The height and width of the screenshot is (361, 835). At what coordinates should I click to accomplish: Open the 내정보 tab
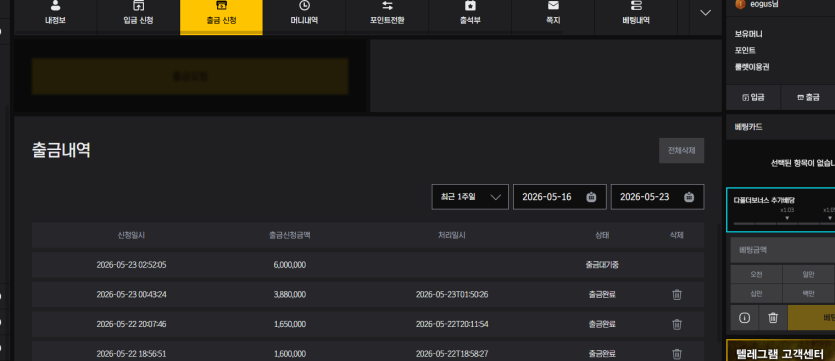coord(55,17)
